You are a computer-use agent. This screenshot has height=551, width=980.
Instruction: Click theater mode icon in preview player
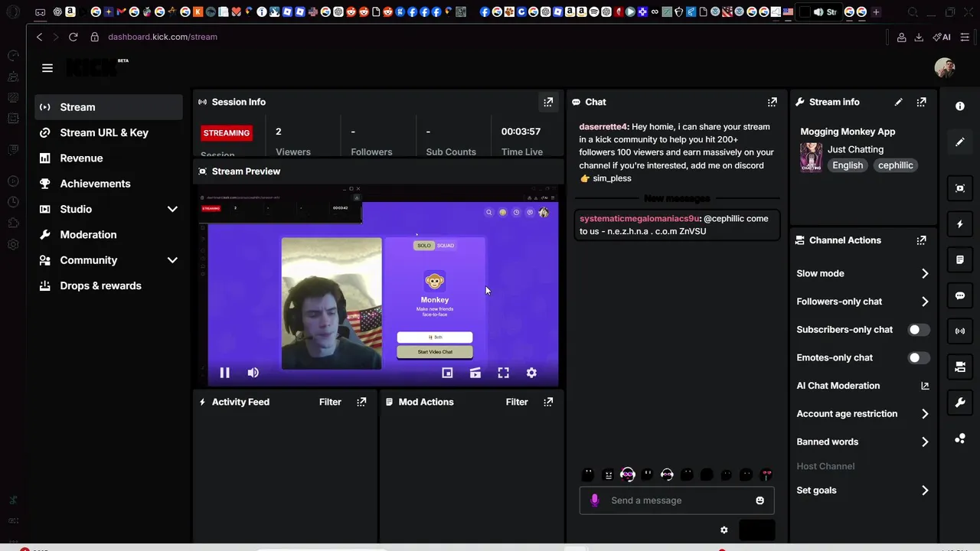pyautogui.click(x=475, y=373)
